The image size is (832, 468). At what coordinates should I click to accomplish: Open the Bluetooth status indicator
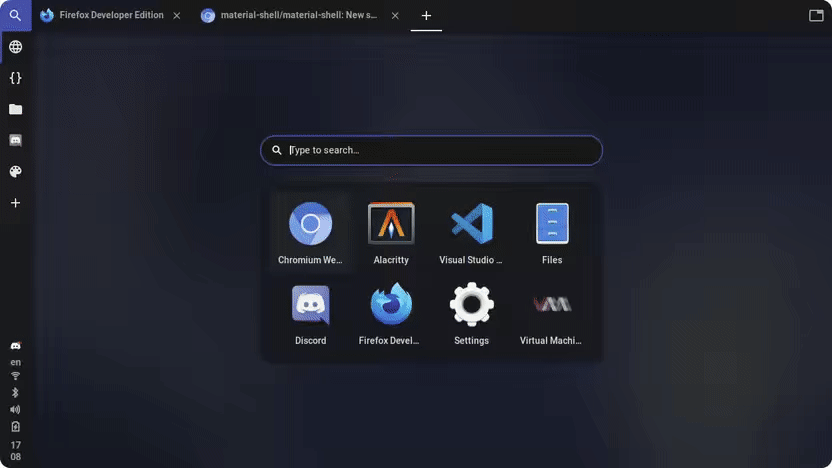[x=15, y=393]
